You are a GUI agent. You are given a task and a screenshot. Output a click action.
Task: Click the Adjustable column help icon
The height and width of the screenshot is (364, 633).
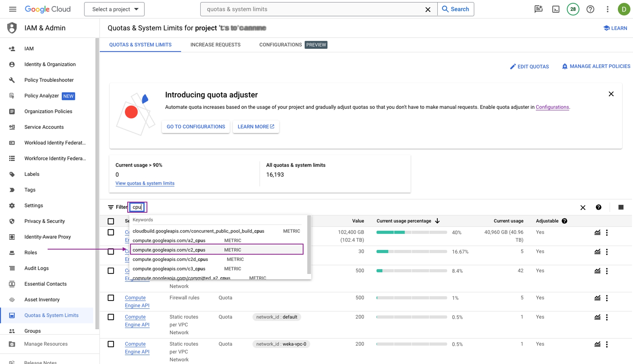564,221
